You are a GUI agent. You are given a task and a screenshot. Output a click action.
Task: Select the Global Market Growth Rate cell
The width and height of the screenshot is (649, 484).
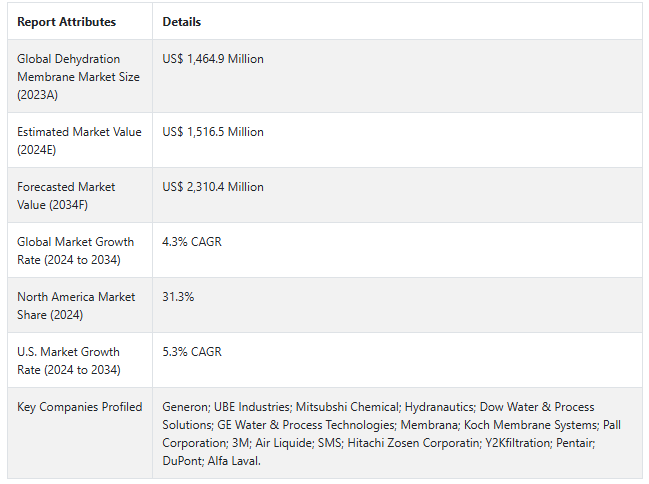point(75,250)
